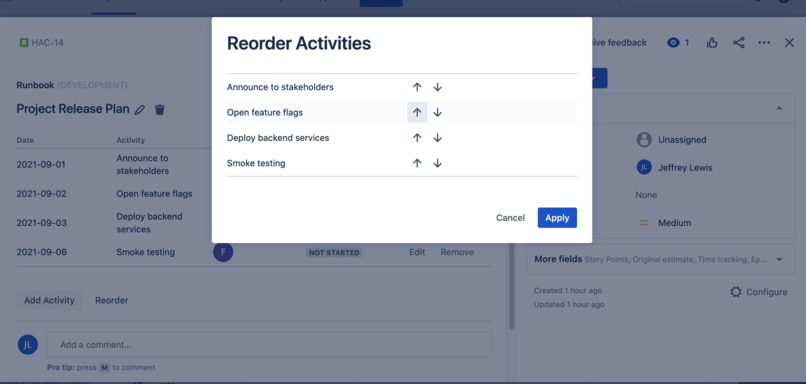The height and width of the screenshot is (384, 806).
Task: Collapse the details section chevron
Action: pyautogui.click(x=779, y=108)
